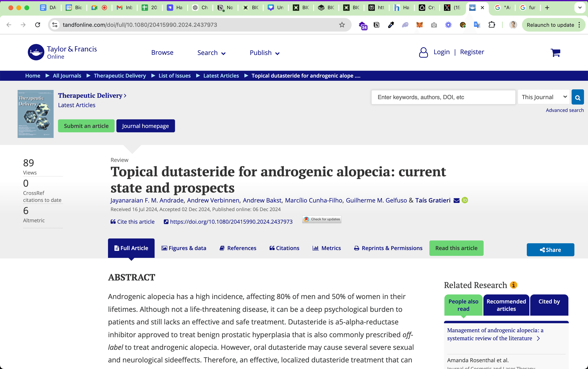Click the Submit an article button
588x369 pixels.
[86, 126]
